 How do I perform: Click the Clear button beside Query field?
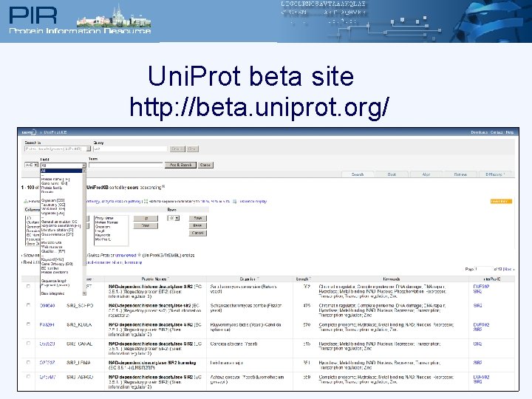(192, 149)
